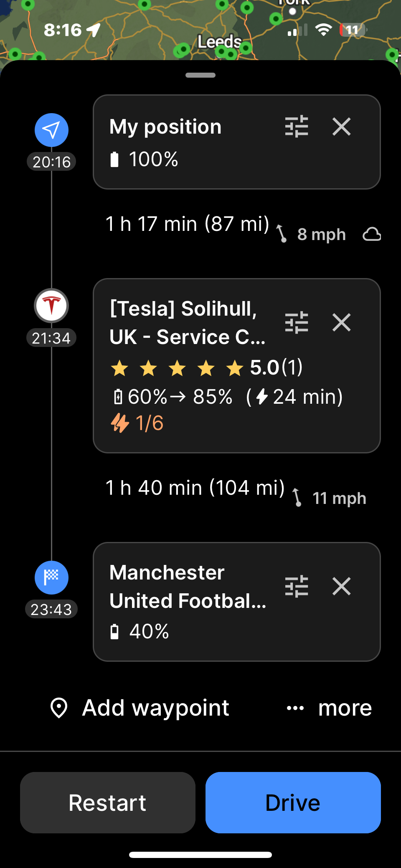Open the more options menu

point(330,708)
